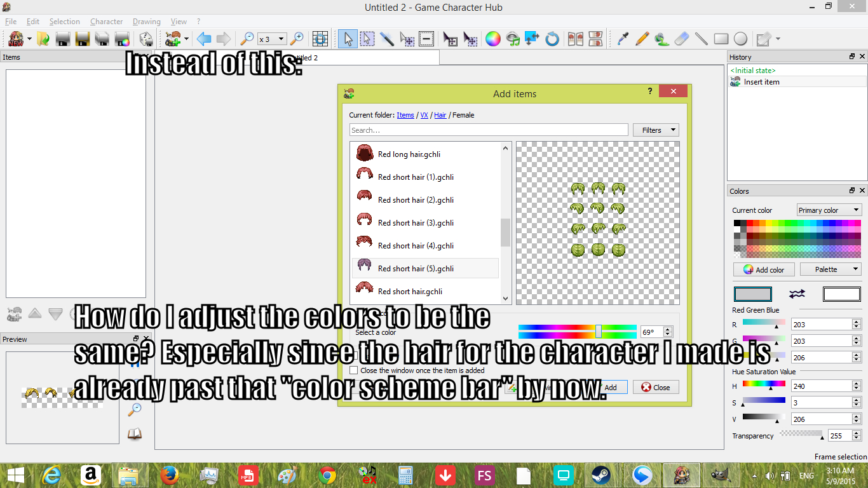
Task: Select the paint bucket fill tool
Action: (x=661, y=39)
